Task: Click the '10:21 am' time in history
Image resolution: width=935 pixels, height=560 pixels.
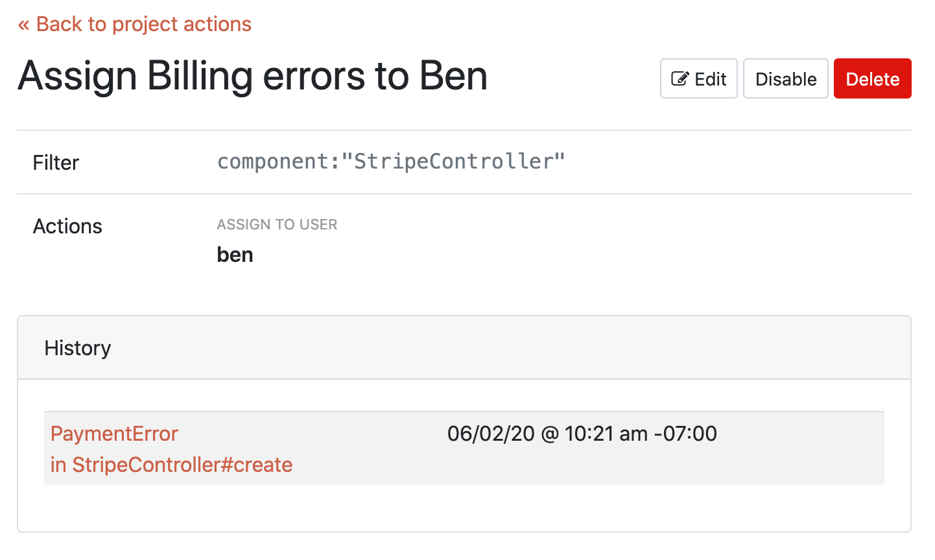Action: pyautogui.click(x=606, y=434)
